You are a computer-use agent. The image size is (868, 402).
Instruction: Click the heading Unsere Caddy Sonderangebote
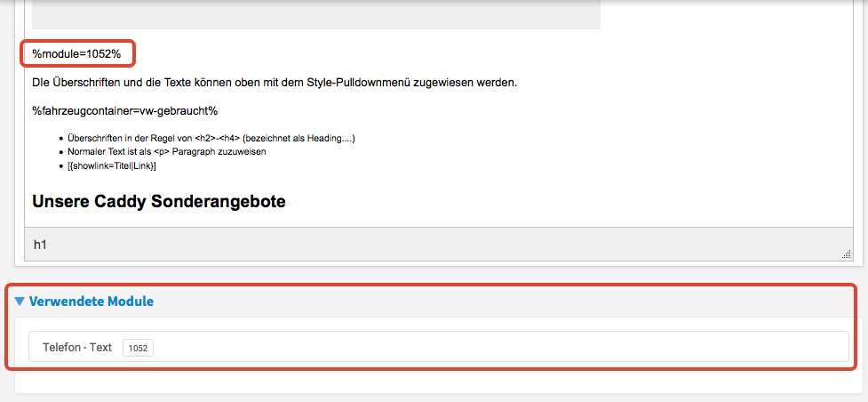point(159,202)
